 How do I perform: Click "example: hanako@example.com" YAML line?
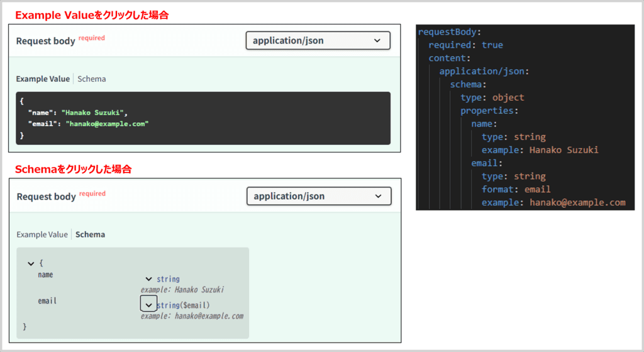click(x=553, y=202)
